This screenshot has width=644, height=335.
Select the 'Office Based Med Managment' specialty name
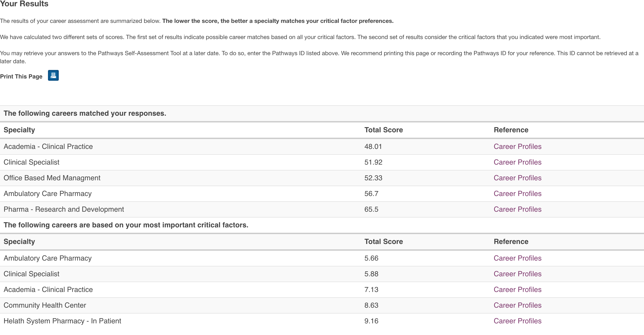click(x=52, y=178)
